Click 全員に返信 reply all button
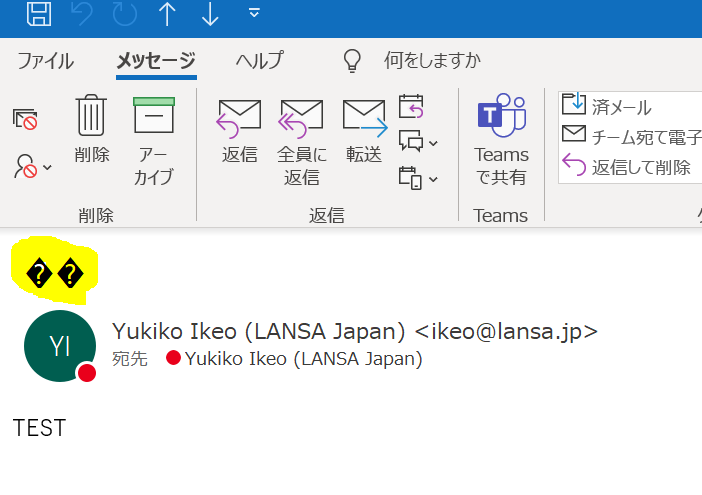702x495 pixels. pyautogui.click(x=302, y=142)
